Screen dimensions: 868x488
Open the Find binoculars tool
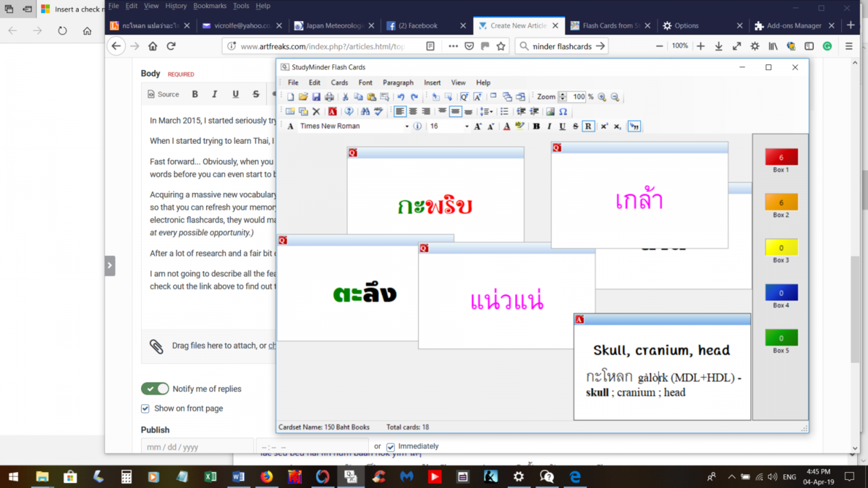(365, 111)
